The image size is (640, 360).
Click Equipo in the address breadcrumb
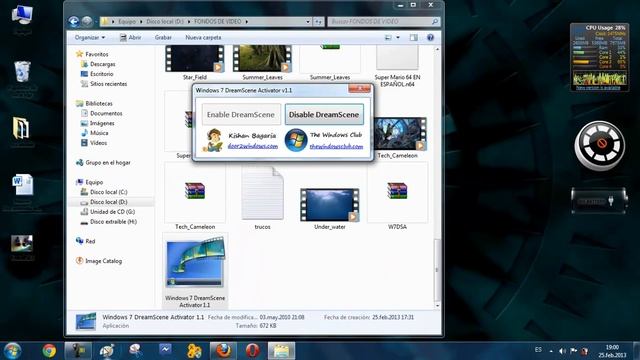pyautogui.click(x=127, y=22)
